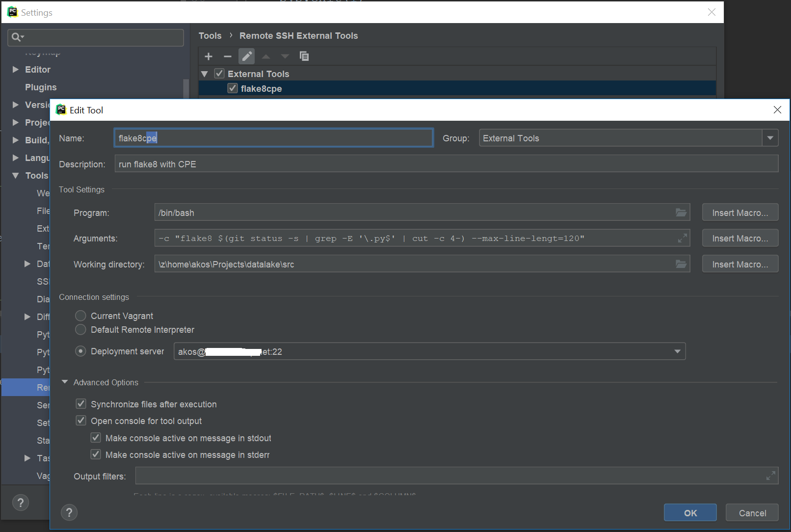This screenshot has width=791, height=532.
Task: Expand the Arguments field editor
Action: (x=682, y=238)
